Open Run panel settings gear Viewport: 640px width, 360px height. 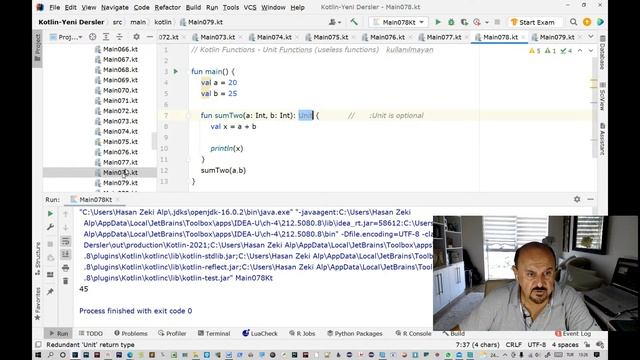coord(577,199)
